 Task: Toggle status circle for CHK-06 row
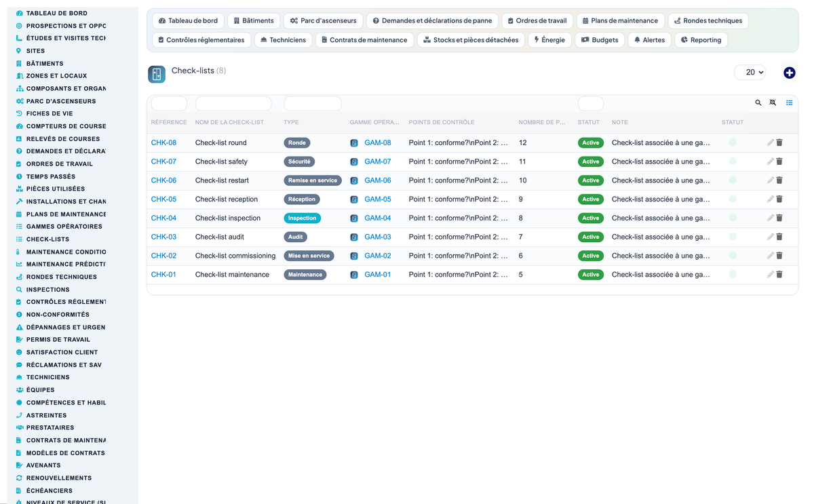(x=733, y=180)
